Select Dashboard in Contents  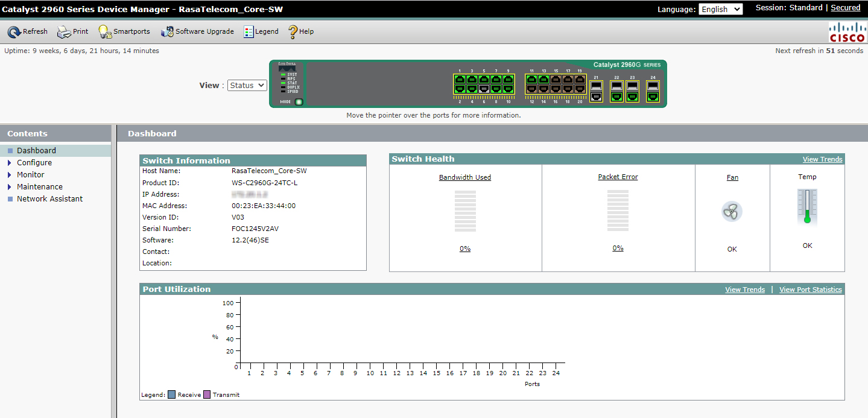36,151
